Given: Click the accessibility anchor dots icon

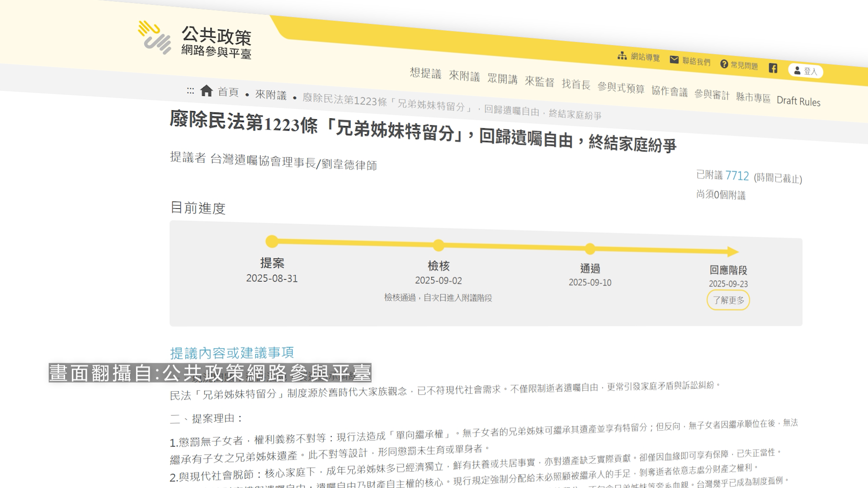Looking at the screenshot, I should click(x=190, y=91).
